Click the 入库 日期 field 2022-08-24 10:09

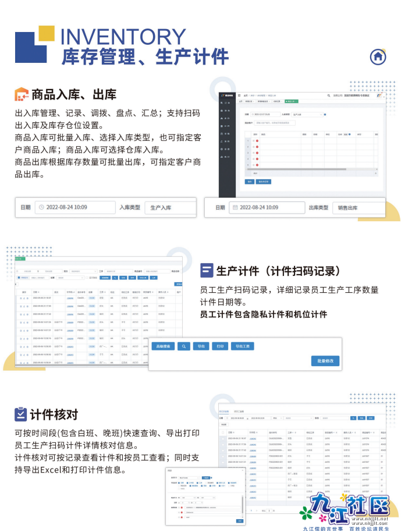(75, 207)
